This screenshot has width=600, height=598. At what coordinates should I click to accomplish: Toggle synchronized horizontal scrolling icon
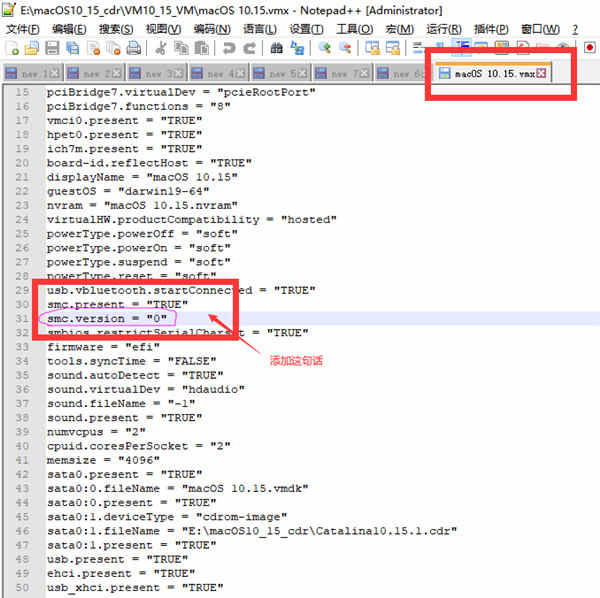coord(393,49)
